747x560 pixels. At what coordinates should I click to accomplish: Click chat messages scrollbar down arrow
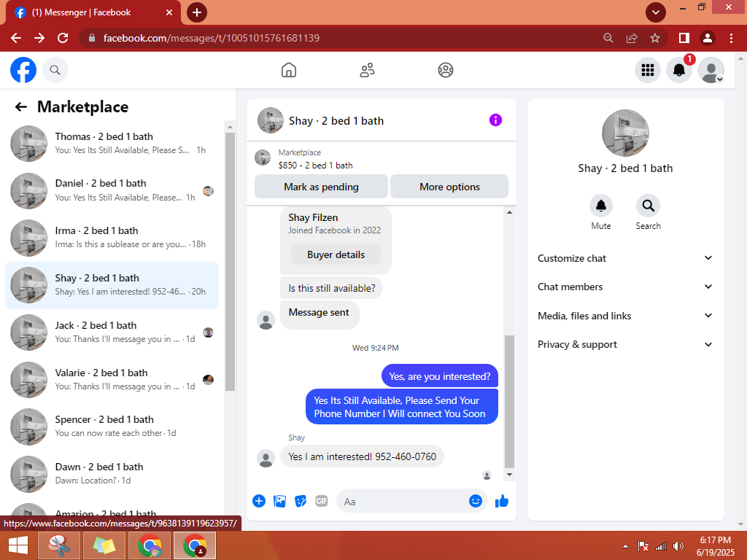509,474
